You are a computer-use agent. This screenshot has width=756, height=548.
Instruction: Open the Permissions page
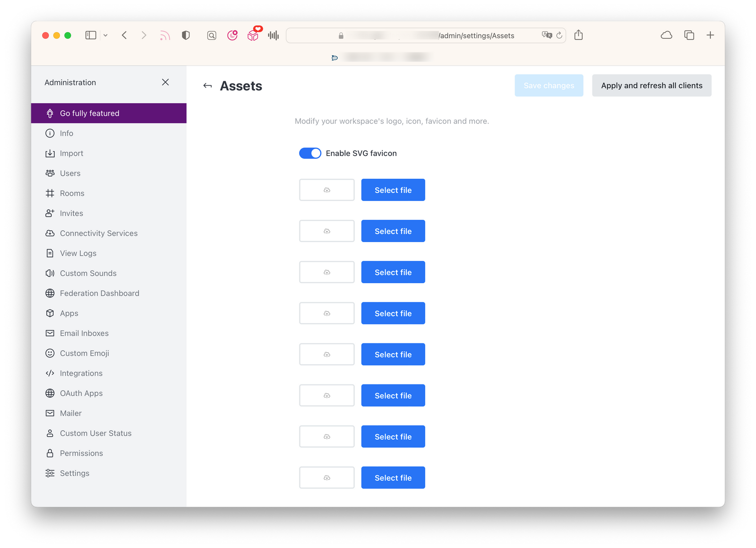coord(81,453)
